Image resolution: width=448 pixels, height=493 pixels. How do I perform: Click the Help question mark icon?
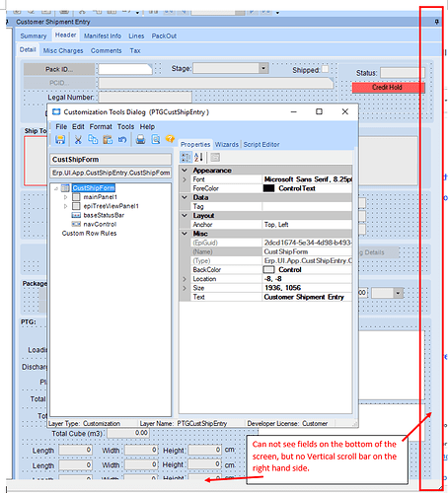coord(170,139)
